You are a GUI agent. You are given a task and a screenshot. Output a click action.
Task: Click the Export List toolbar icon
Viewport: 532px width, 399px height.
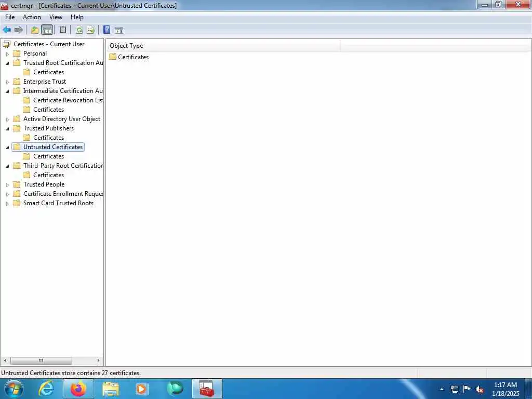pyautogui.click(x=90, y=30)
